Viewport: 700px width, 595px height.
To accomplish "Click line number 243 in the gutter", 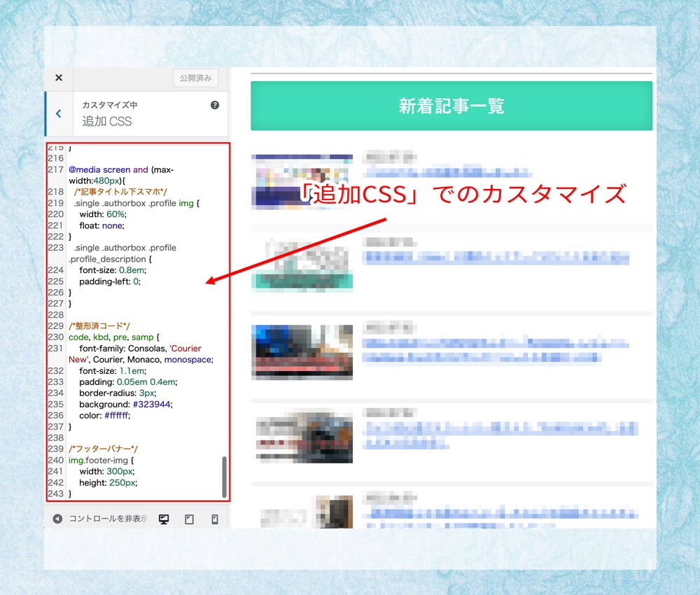I will [56, 493].
